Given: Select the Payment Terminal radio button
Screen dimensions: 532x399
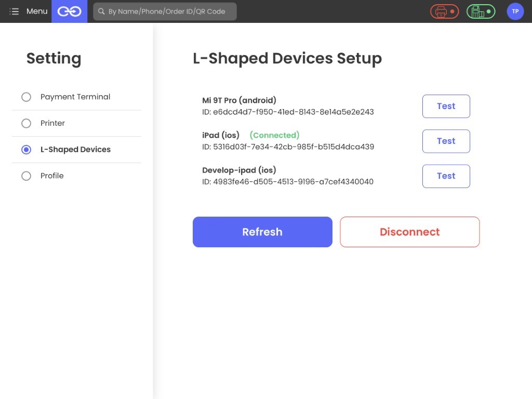Looking at the screenshot, I should tap(26, 97).
